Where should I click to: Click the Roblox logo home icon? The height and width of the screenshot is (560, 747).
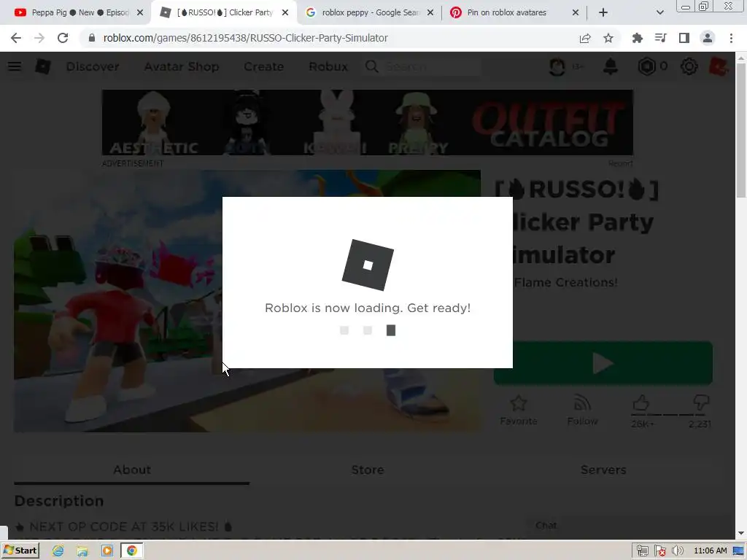[x=42, y=66]
